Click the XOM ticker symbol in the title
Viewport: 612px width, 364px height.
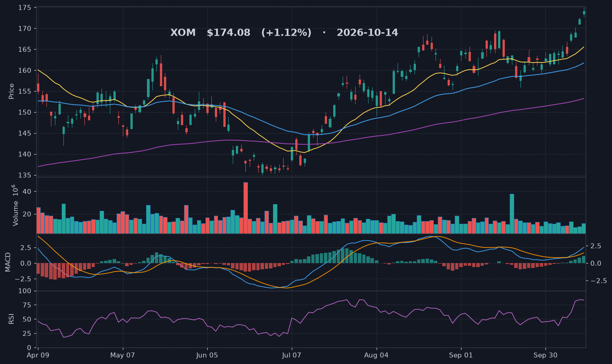click(183, 33)
